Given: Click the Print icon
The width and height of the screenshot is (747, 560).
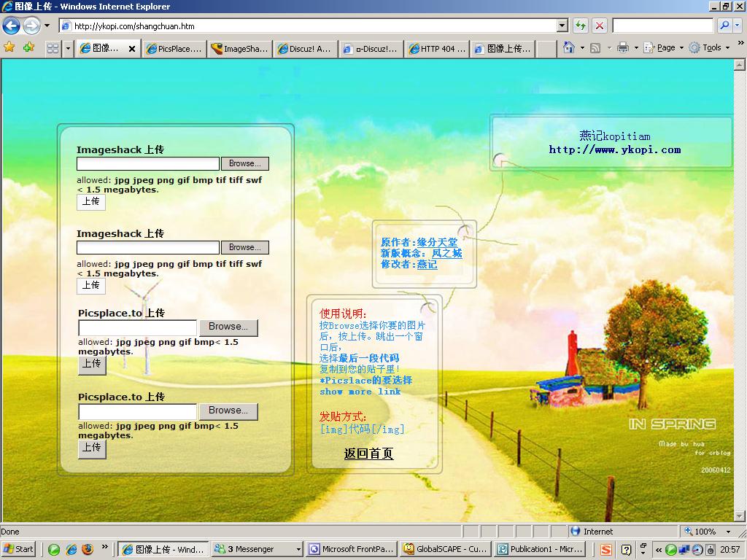Looking at the screenshot, I should tap(623, 47).
